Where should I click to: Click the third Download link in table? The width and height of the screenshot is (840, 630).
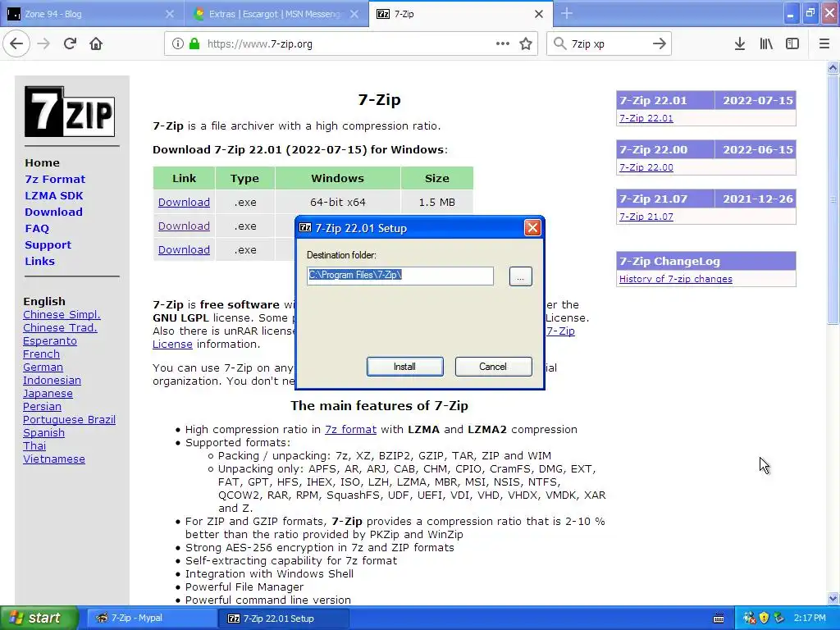pyautogui.click(x=184, y=249)
